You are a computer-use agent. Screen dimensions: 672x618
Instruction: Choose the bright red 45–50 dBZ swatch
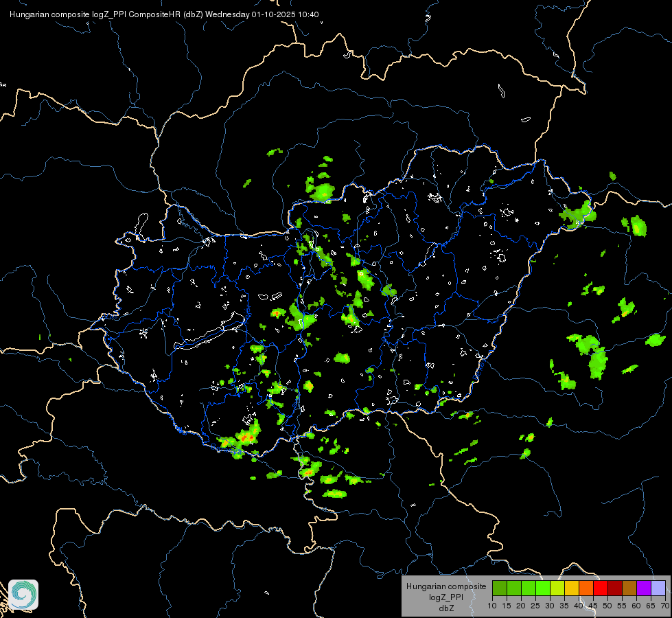(x=601, y=588)
